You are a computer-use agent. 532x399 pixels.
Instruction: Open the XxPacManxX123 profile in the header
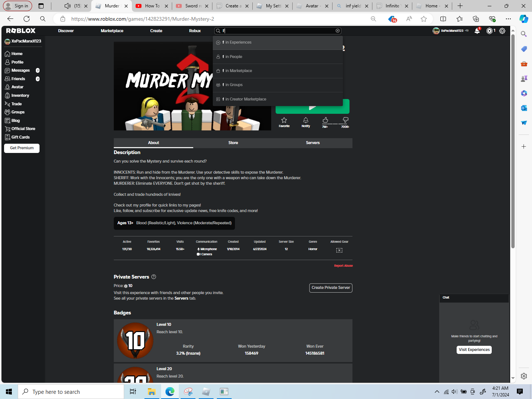[x=450, y=31]
